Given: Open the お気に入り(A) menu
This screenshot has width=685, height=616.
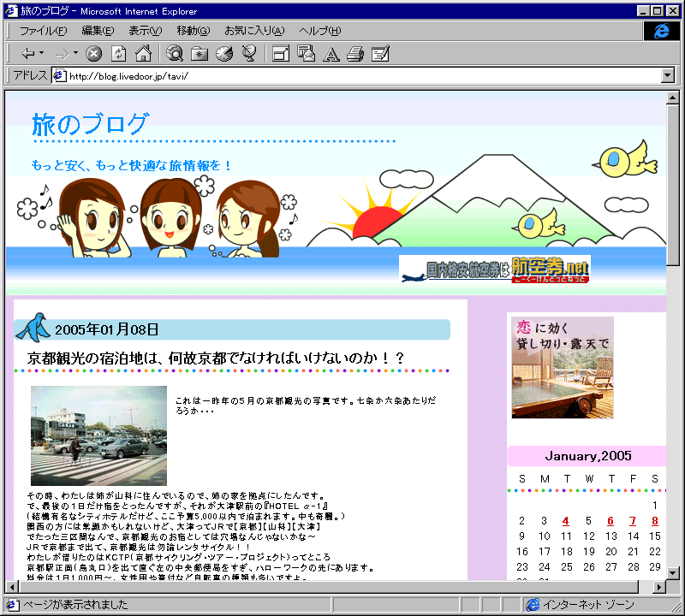Looking at the screenshot, I should [x=254, y=31].
